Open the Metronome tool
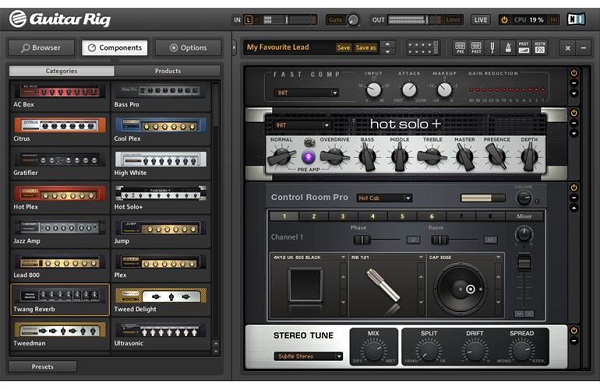This screenshot has height=389, width=600. (x=508, y=48)
